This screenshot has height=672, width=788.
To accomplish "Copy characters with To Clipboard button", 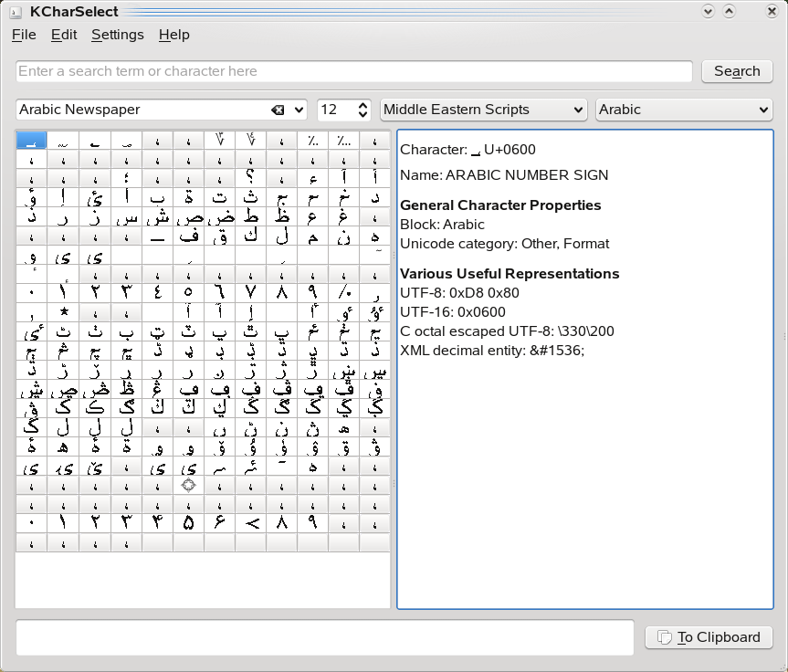I will point(709,637).
